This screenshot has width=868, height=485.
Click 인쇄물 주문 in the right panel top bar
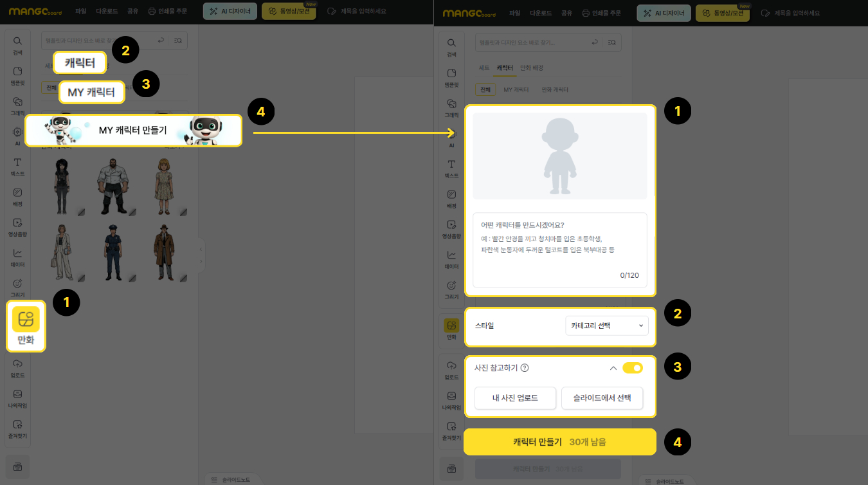point(601,13)
